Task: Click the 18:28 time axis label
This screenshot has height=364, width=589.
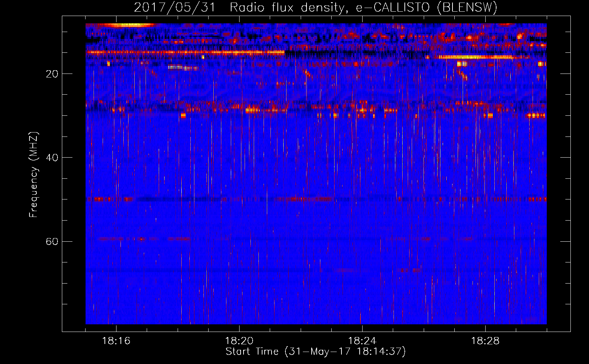Action: [485, 341]
